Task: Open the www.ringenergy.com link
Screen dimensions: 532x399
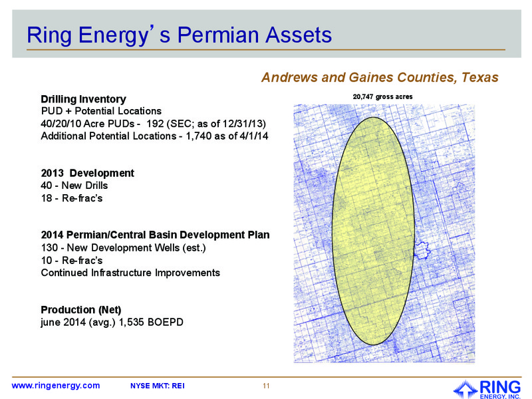Action: pyautogui.click(x=56, y=386)
